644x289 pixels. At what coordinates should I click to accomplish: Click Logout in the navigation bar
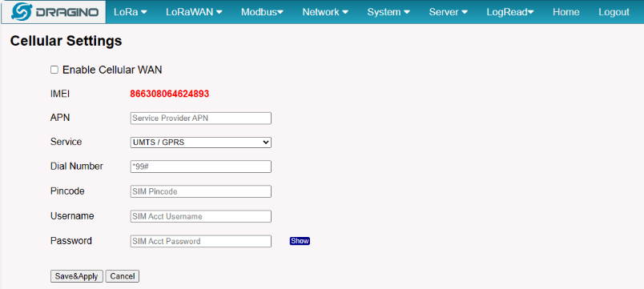click(614, 12)
